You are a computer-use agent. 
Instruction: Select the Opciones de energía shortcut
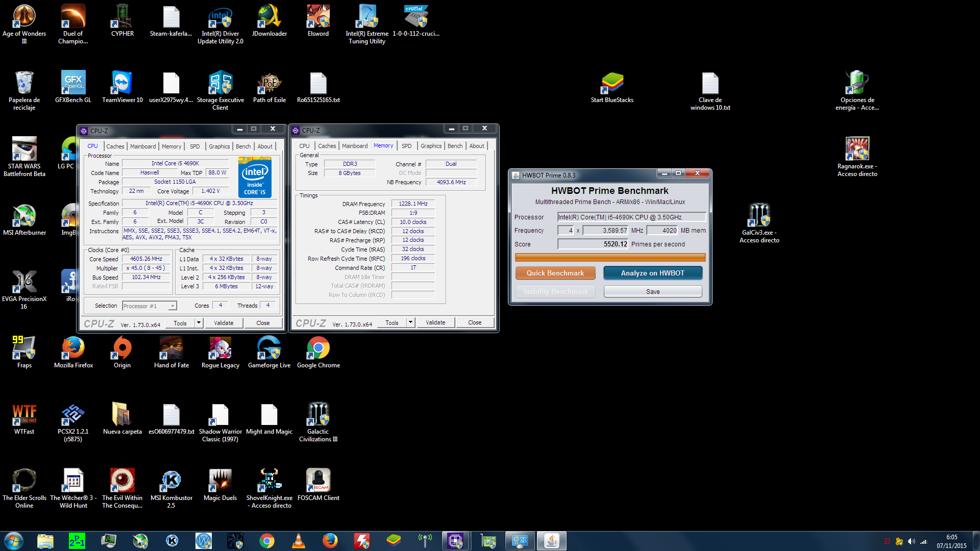[x=857, y=90]
